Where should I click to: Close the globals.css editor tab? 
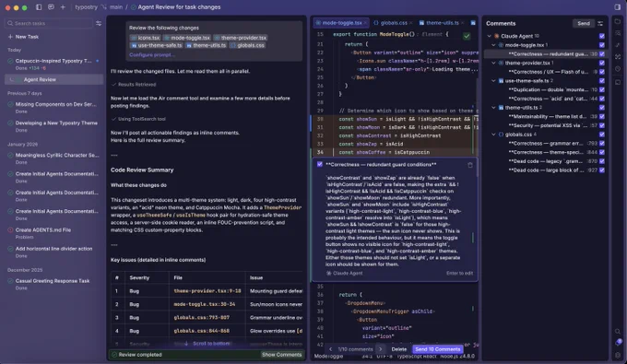coord(411,23)
